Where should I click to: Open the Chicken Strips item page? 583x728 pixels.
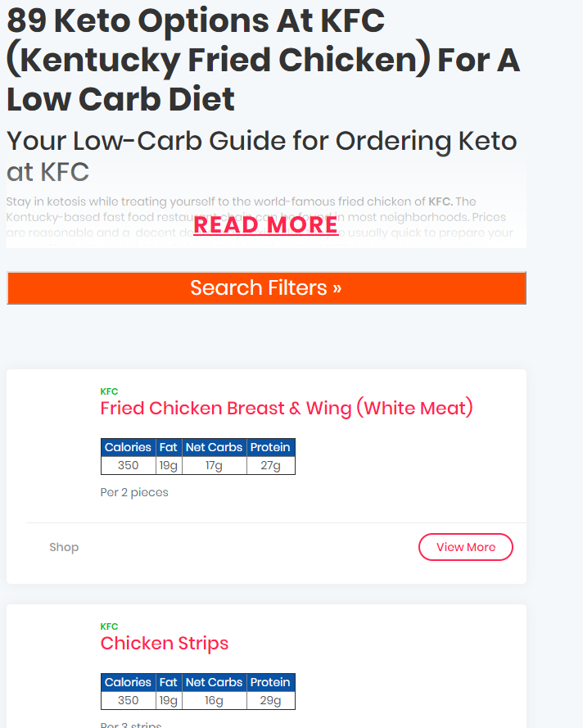[164, 643]
